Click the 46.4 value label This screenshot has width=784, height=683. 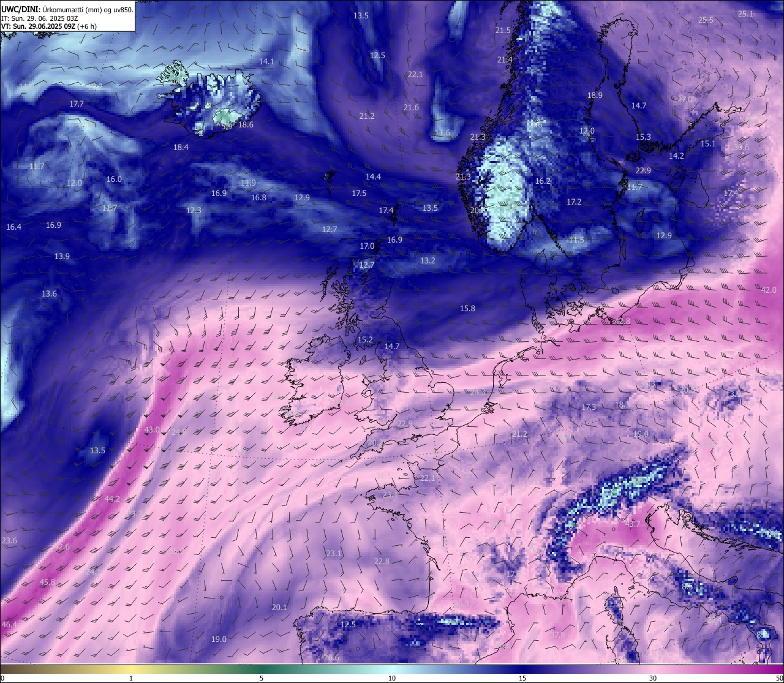tap(9, 624)
